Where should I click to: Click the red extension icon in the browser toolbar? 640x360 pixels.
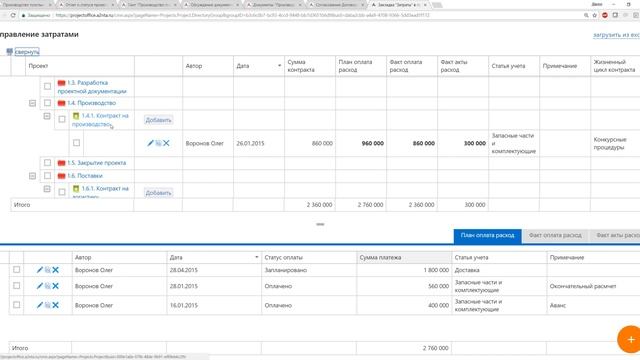pos(605,15)
